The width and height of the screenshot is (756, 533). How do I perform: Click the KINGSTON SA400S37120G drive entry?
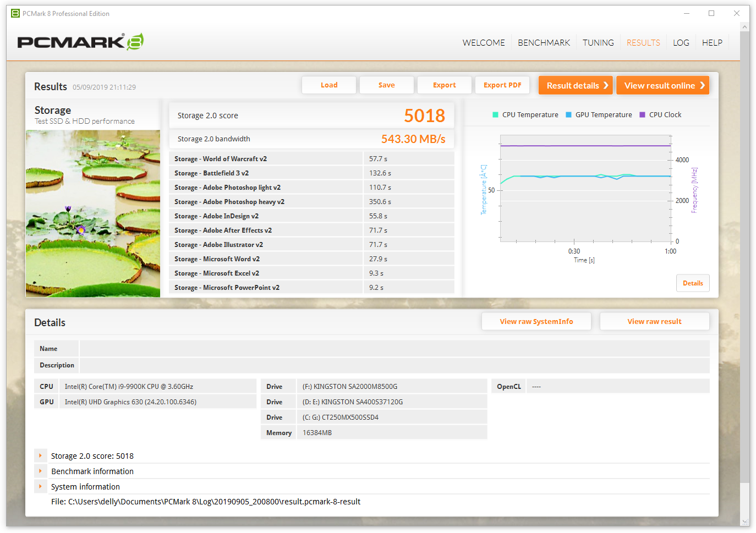[x=392, y=402]
